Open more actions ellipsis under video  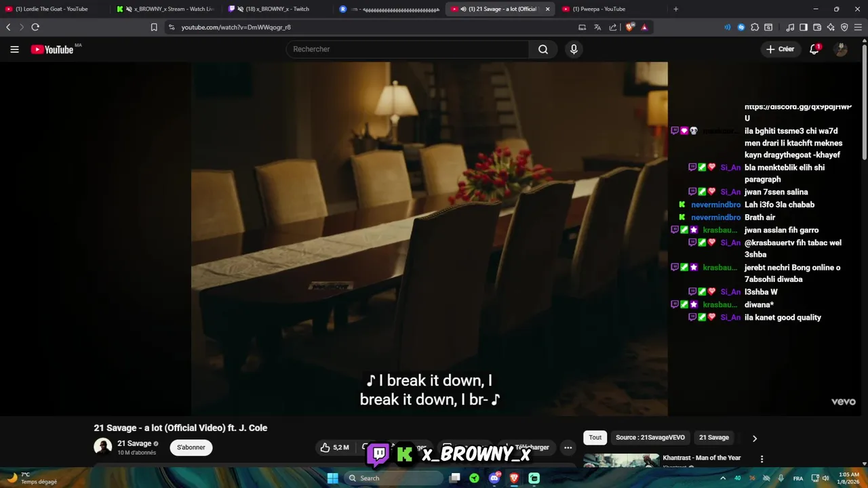[568, 447]
